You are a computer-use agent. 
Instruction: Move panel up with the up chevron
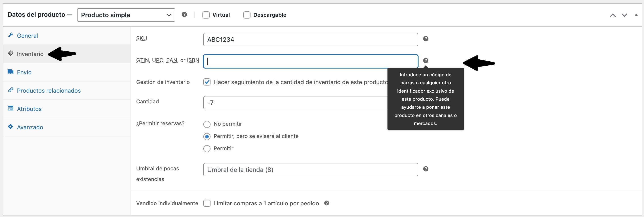pyautogui.click(x=612, y=15)
